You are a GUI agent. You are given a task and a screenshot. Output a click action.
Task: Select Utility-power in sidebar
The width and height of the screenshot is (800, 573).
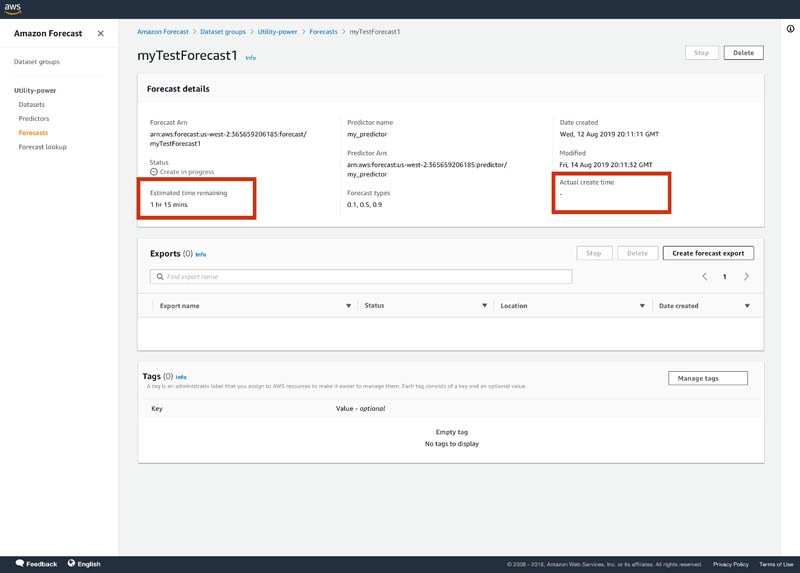(x=35, y=90)
